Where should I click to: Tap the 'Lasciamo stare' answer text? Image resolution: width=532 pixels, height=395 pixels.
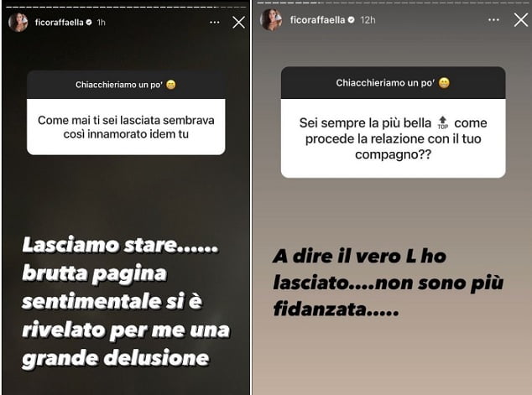126,301
